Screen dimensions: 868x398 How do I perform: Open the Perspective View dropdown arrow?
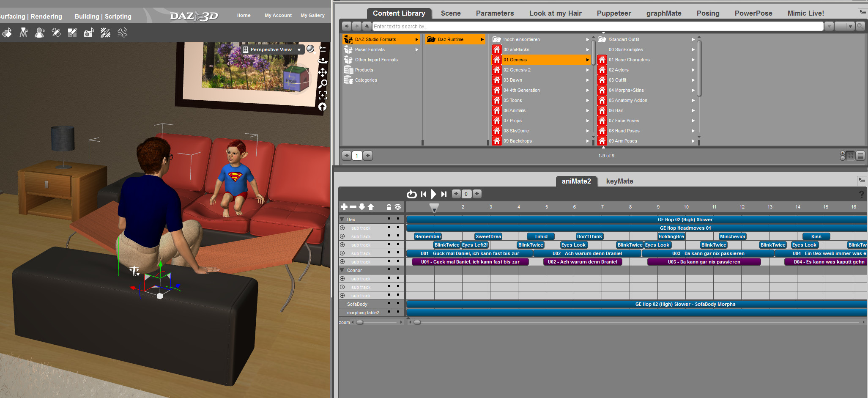(x=299, y=49)
